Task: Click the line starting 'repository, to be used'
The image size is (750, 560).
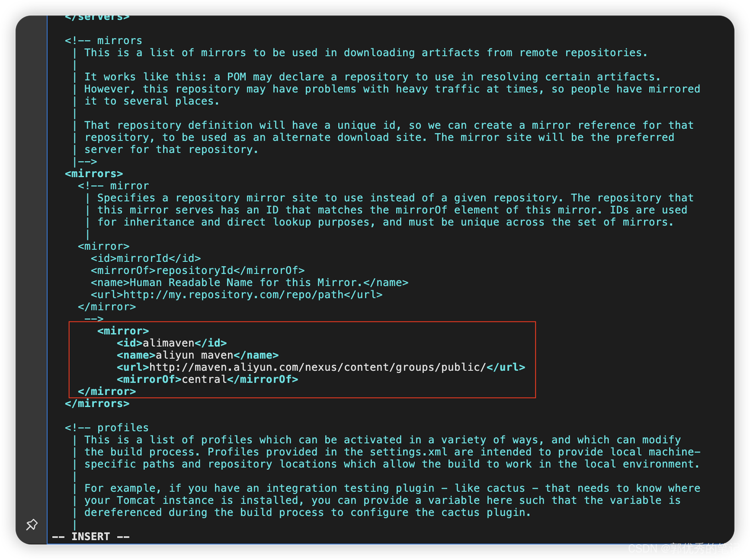Action: tap(379, 138)
